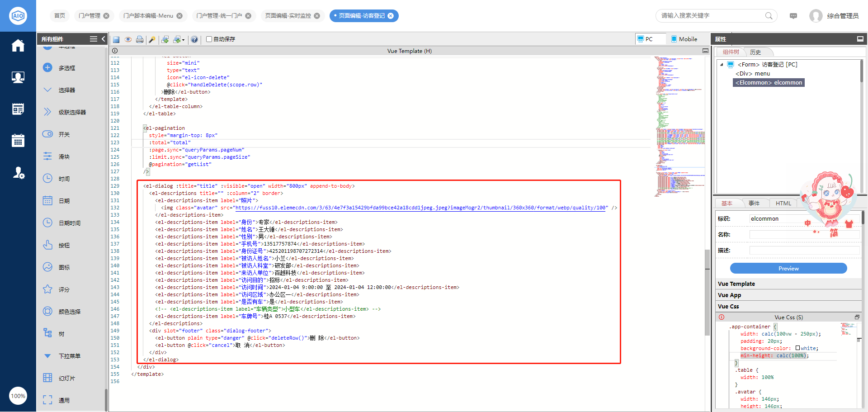Open the 事件 properties tab
Viewport: 868px width, 412px height.
pos(754,204)
